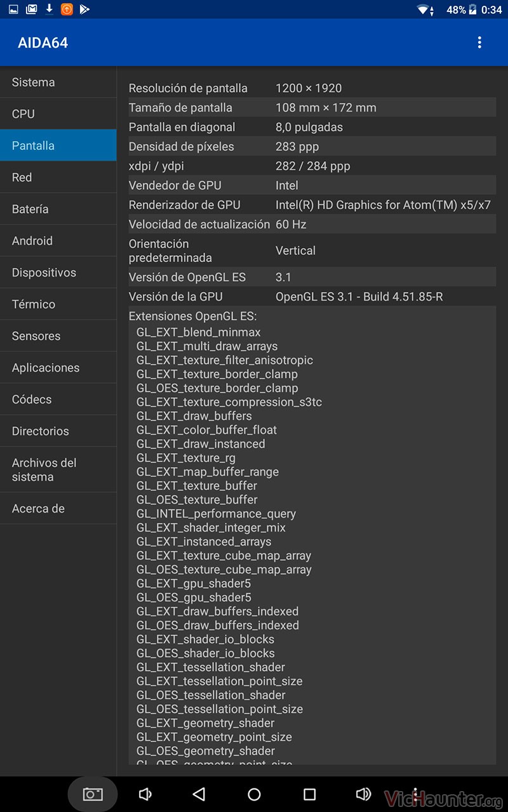
Task: Tap the GL_OES_shader_io_blocks line
Action: tap(206, 653)
